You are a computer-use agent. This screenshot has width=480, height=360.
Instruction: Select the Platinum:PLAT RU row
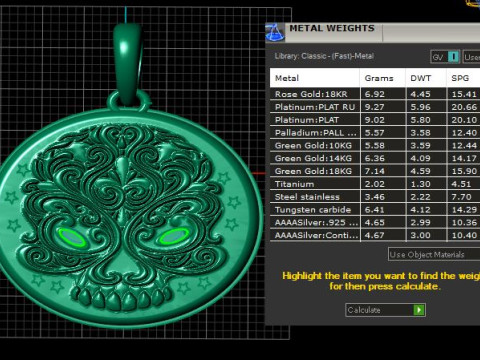pyautogui.click(x=375, y=107)
